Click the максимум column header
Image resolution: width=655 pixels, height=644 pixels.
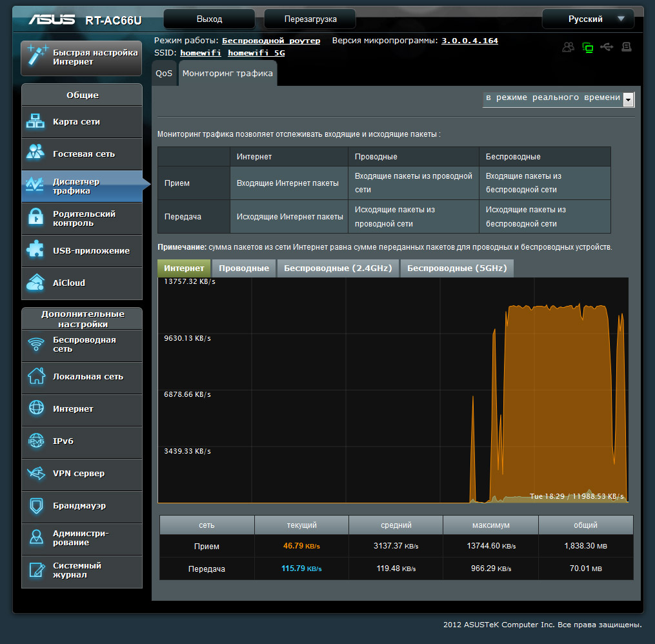pyautogui.click(x=491, y=525)
